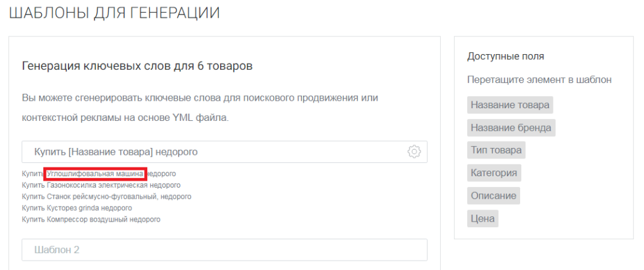Click 'Купить Кусторез grinda недорого' keyword
The image size is (644, 270).
coord(77,208)
